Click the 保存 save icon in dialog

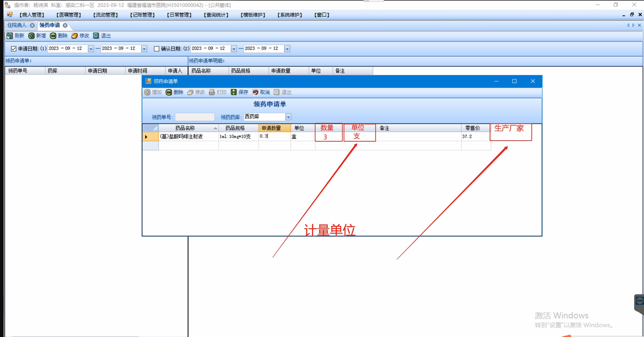point(233,92)
